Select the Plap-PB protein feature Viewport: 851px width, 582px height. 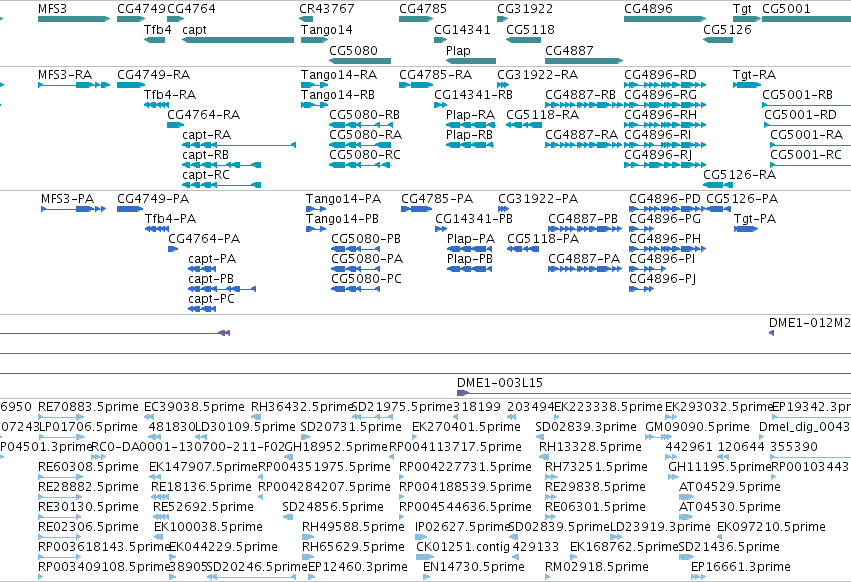[469, 269]
